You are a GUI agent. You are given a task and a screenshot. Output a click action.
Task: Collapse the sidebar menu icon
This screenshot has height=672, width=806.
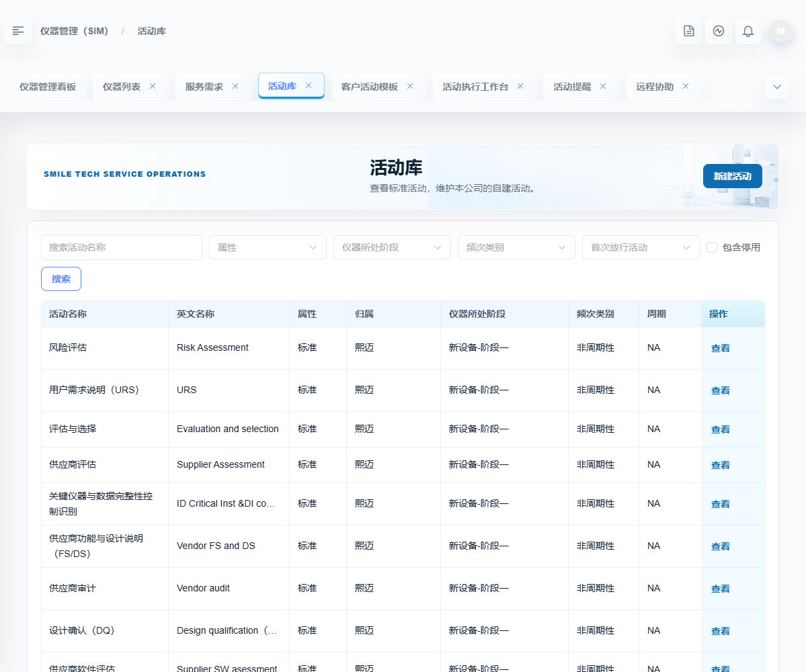click(x=18, y=31)
